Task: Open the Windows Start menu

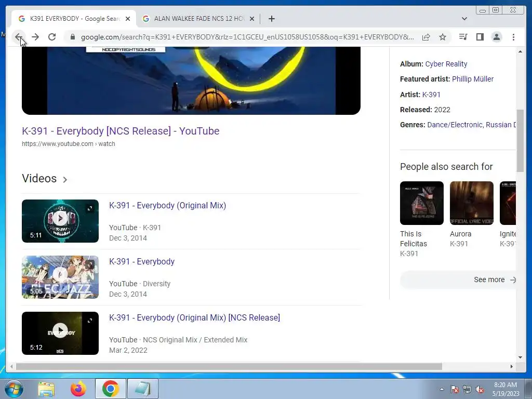Action: coord(14,389)
